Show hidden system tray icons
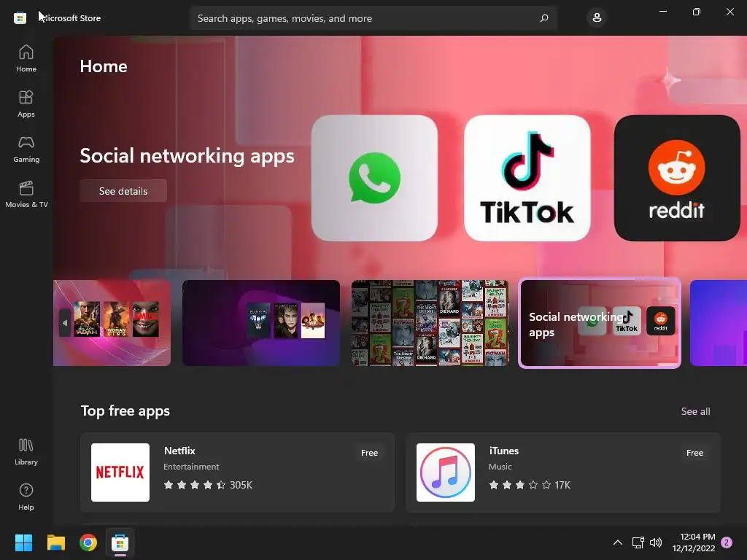The image size is (747, 560). pyautogui.click(x=617, y=542)
